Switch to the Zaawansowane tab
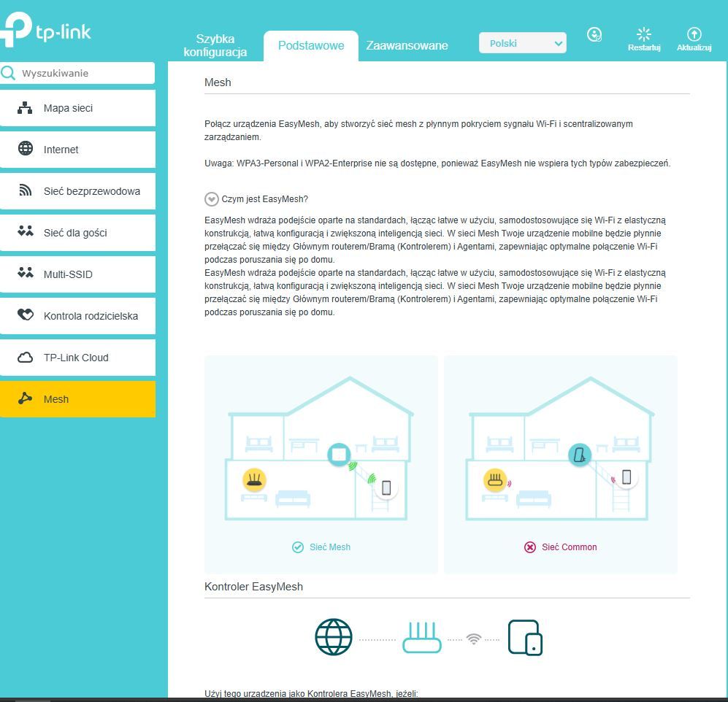This screenshot has height=702, width=728. point(407,45)
